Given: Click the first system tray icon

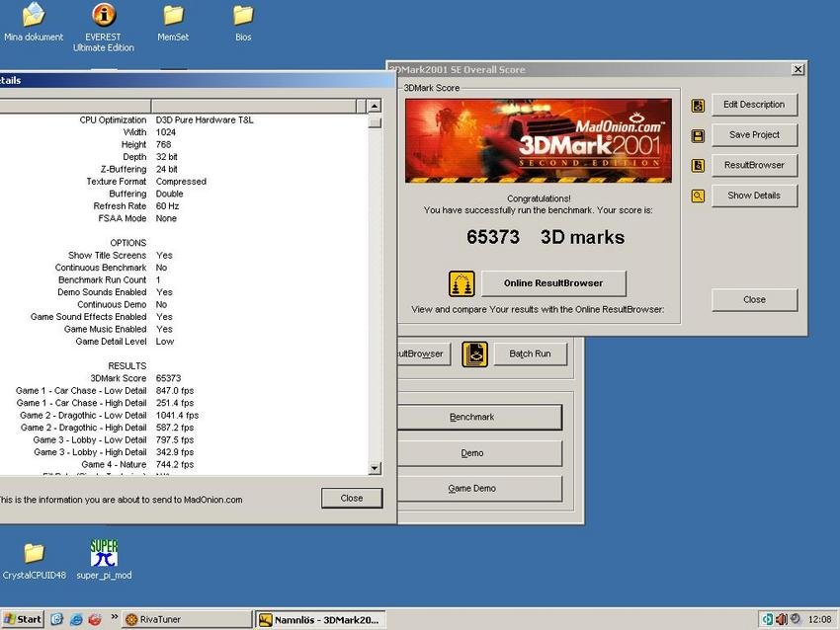Looking at the screenshot, I should pyautogui.click(x=767, y=619).
